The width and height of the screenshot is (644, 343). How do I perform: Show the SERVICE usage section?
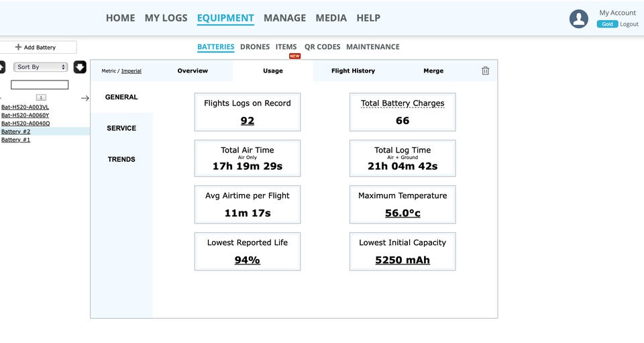[121, 128]
